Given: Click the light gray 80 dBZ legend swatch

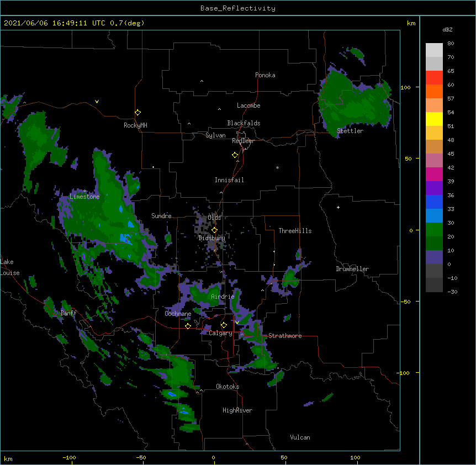Looking at the screenshot, I should coord(434,50).
